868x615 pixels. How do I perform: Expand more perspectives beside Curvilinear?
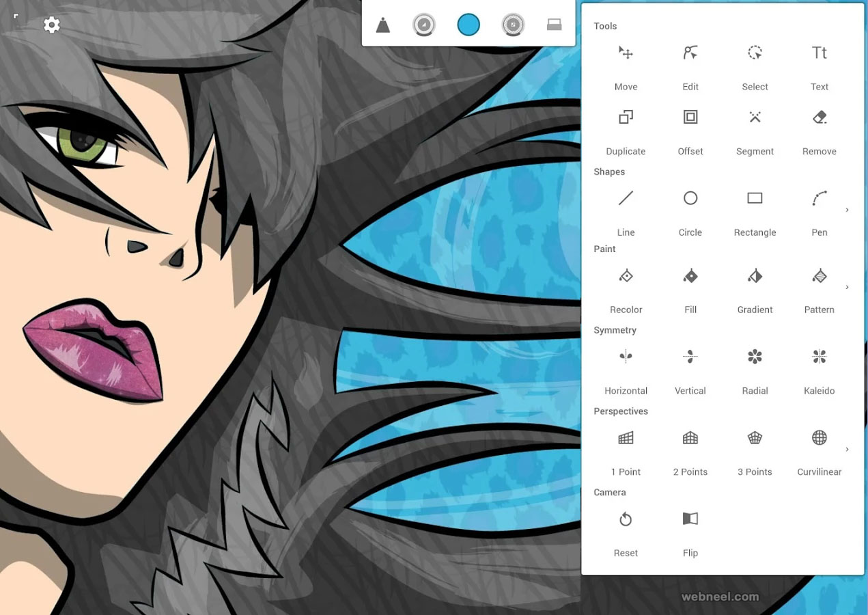[x=847, y=449]
